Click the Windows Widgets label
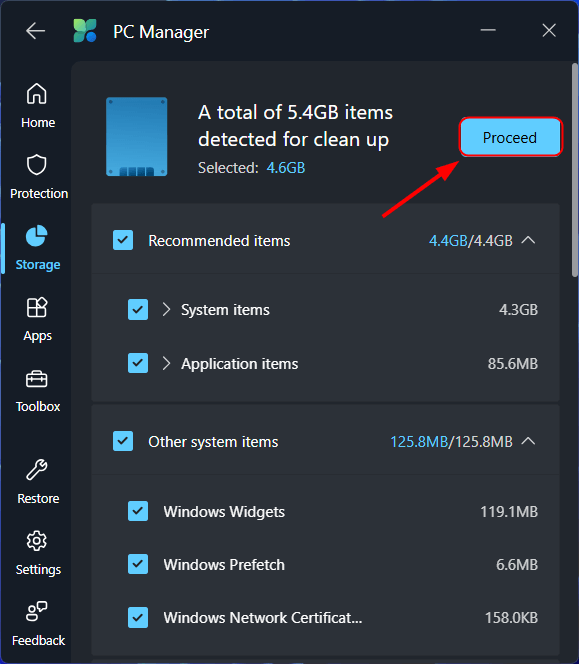 tap(224, 512)
